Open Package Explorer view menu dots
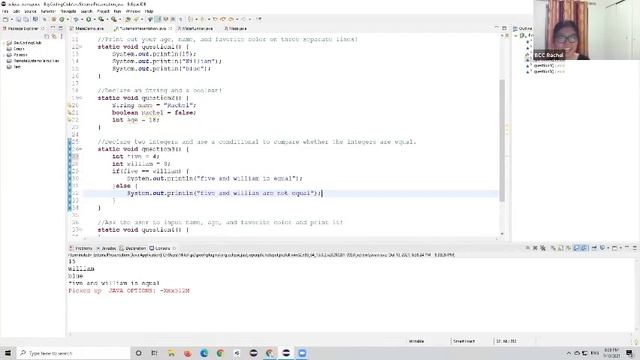This screenshot has height=360, width=640. coord(61,36)
